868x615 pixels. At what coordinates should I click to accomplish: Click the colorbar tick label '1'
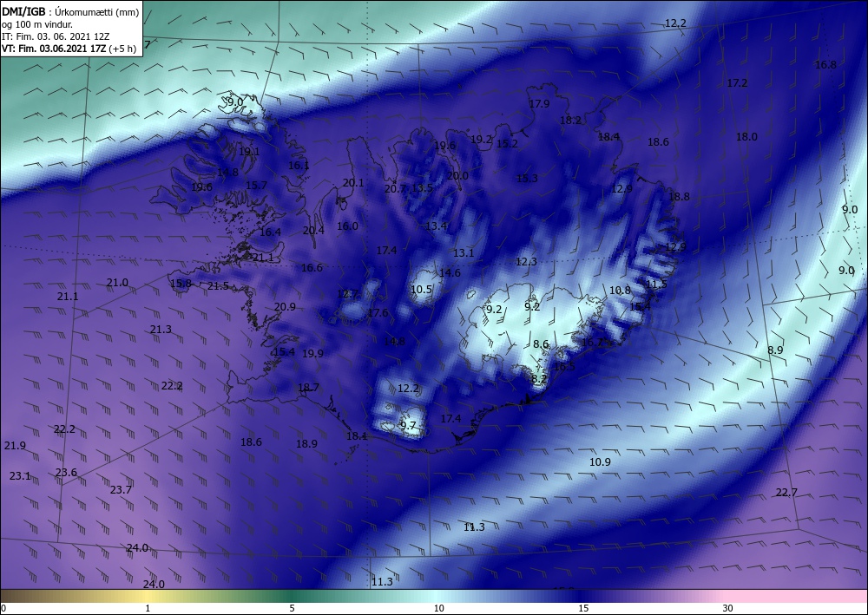pos(148,608)
